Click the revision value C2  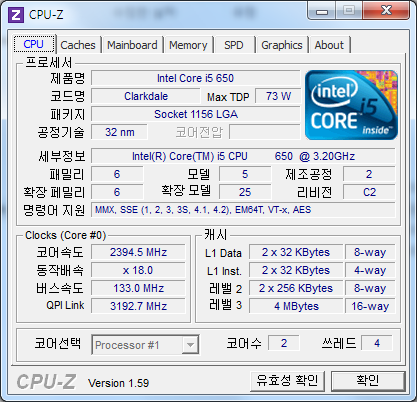click(369, 192)
